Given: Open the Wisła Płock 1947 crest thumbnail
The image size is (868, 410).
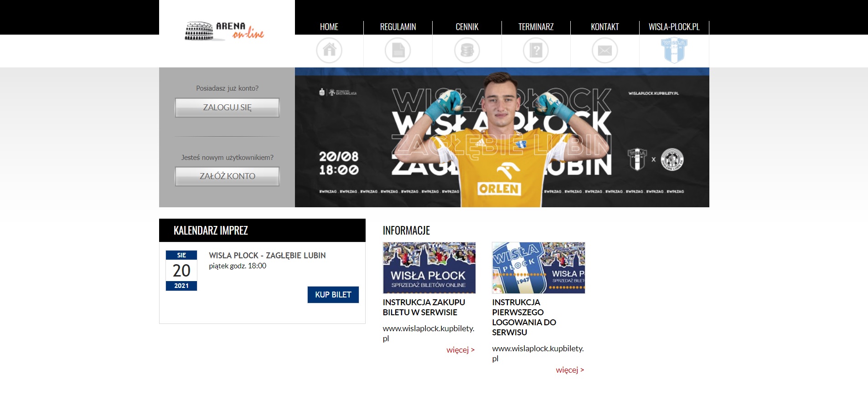Looking at the screenshot, I should (x=538, y=268).
